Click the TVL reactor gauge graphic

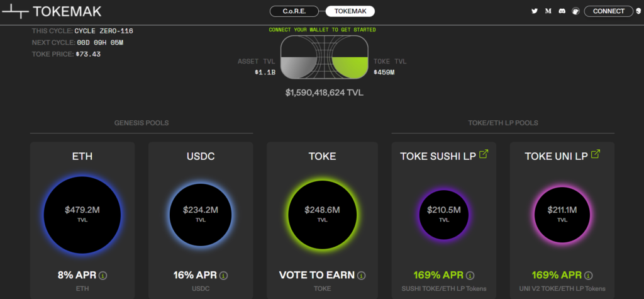coord(324,57)
